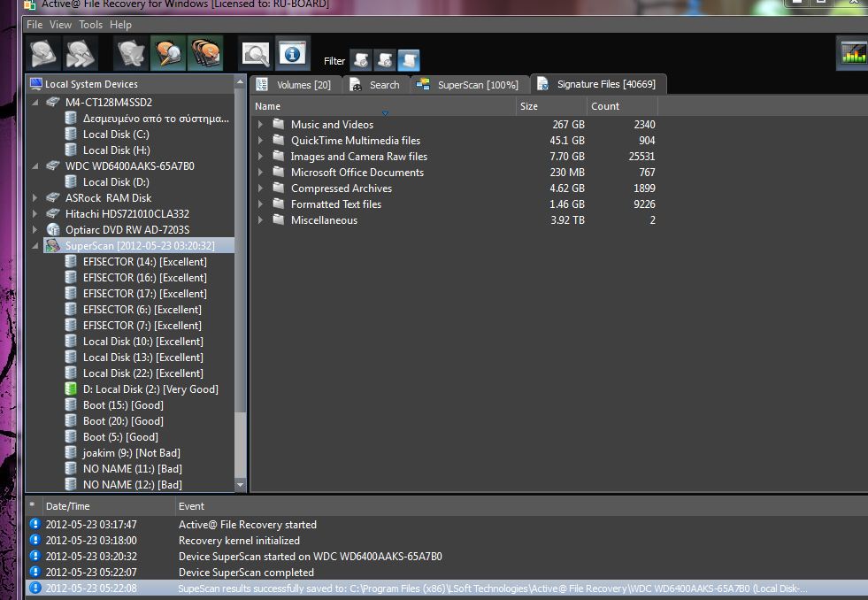Click the Local System Devices monitor icon
The height and width of the screenshot is (600, 868).
pyautogui.click(x=36, y=83)
